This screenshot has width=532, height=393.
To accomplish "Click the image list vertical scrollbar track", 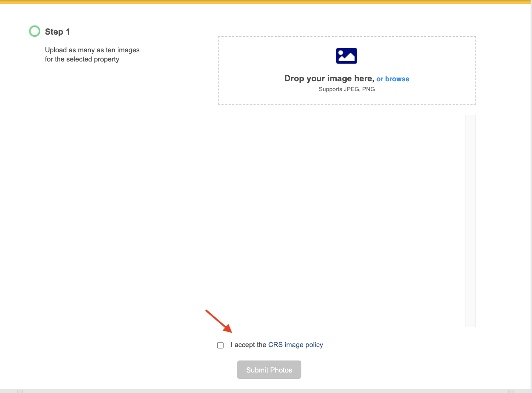I will tap(471, 221).
